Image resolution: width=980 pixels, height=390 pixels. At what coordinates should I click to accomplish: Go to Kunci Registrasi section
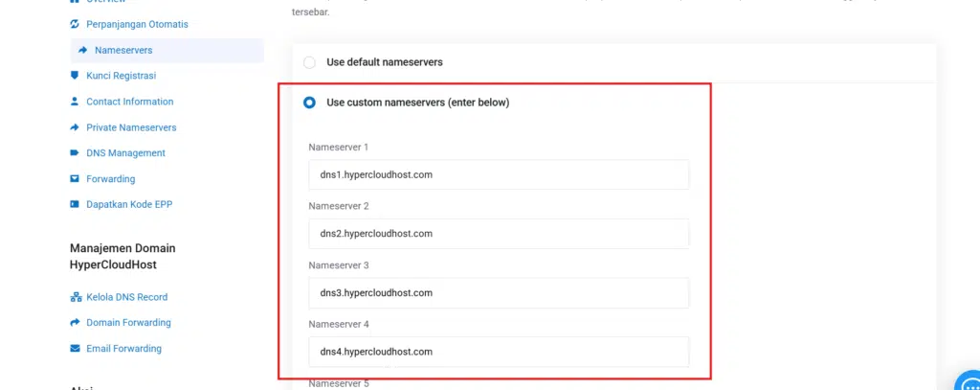(122, 76)
